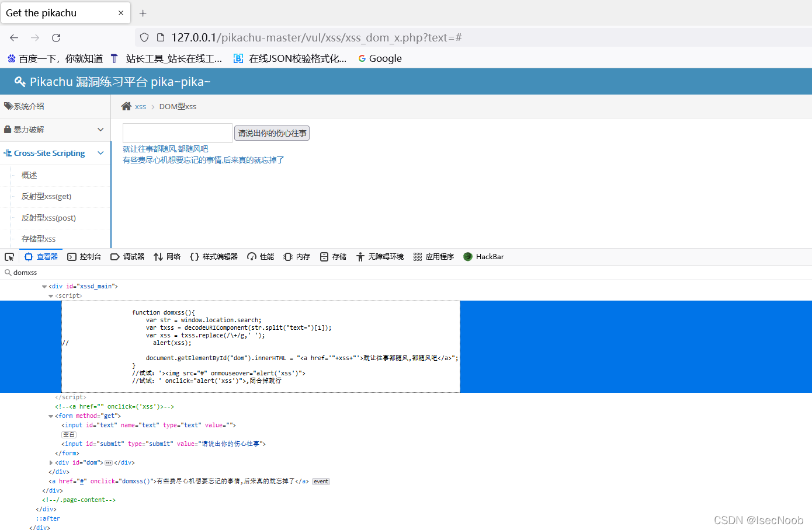Click the 请说出你的伤心往事 submit button
The height and width of the screenshot is (530, 812).
point(272,133)
